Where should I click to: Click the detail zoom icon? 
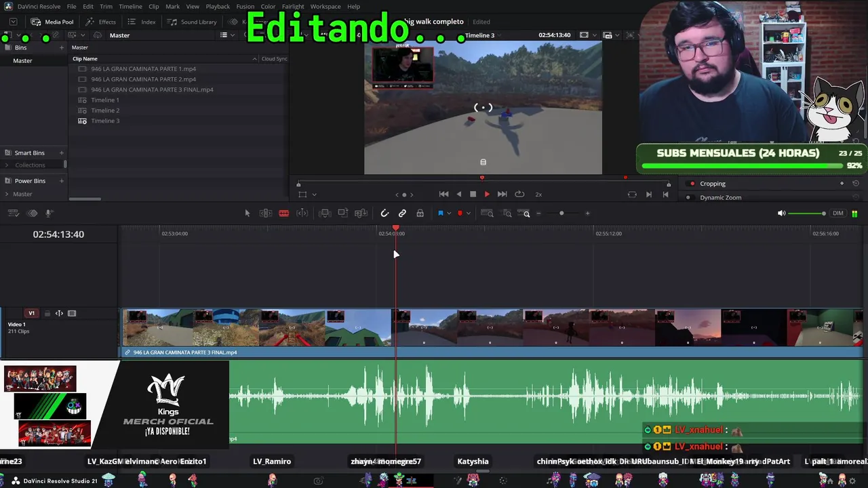coord(507,213)
